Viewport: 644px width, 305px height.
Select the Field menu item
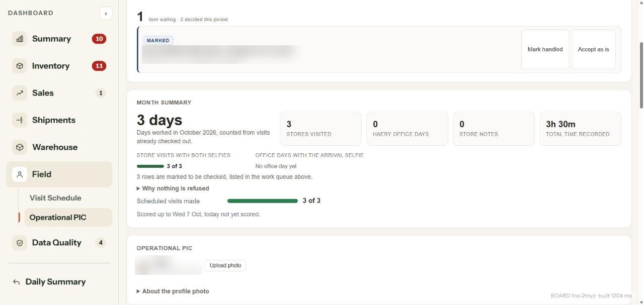coord(59,174)
